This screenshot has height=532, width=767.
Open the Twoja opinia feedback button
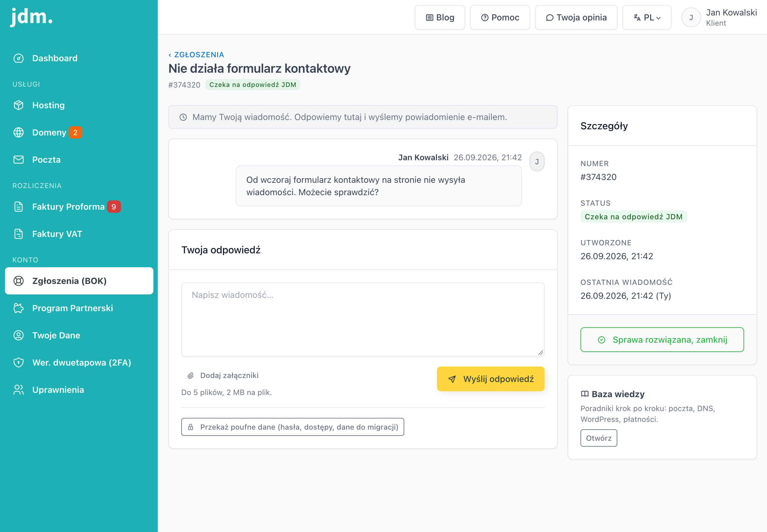tap(576, 17)
